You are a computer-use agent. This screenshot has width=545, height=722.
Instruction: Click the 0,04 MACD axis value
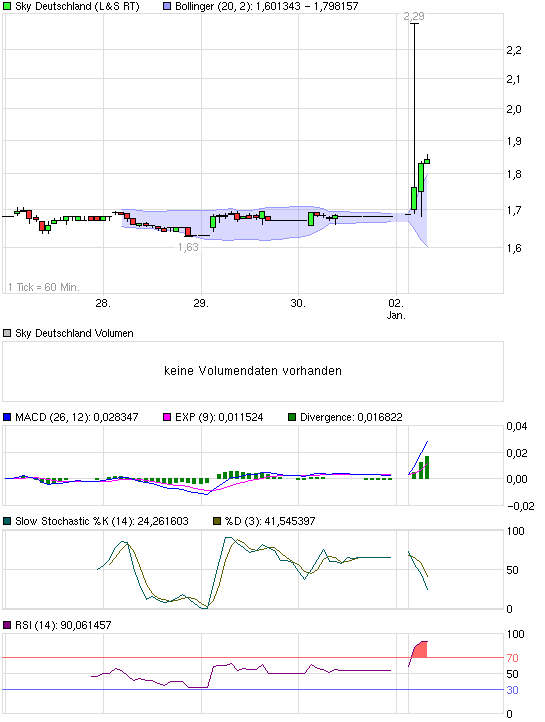(x=517, y=426)
